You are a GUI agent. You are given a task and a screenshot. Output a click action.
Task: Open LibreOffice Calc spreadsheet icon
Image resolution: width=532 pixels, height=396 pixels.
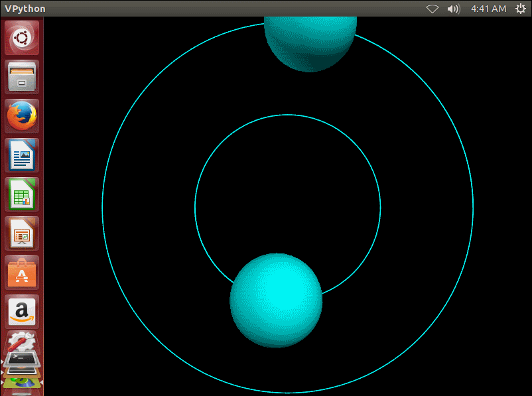click(22, 194)
